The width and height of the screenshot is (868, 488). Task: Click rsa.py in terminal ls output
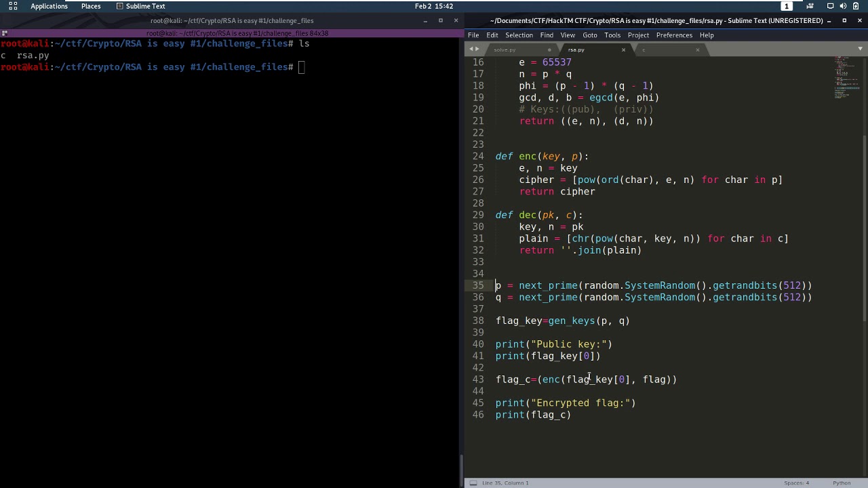tap(33, 56)
